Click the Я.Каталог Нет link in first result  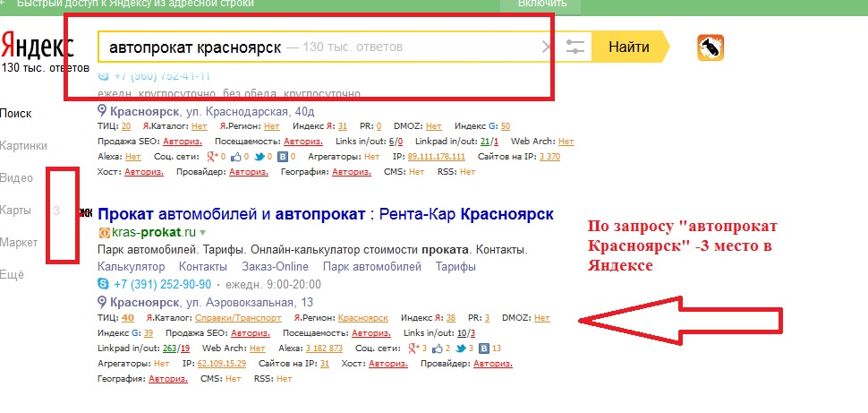tap(200, 126)
